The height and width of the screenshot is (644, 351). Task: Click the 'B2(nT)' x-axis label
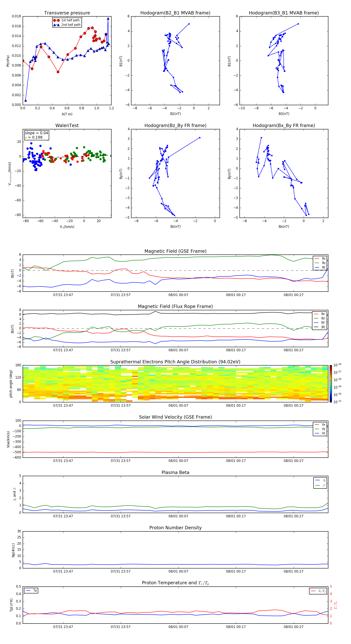point(175,114)
